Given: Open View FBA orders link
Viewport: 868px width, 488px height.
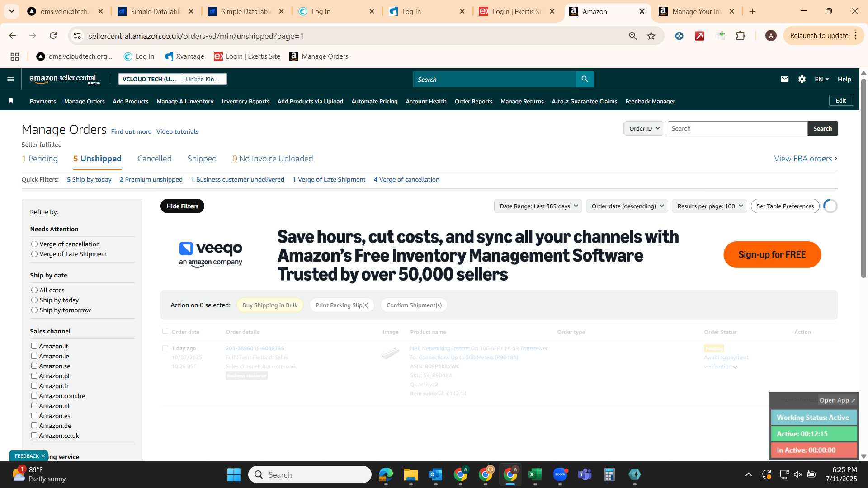Looking at the screenshot, I should 806,159.
